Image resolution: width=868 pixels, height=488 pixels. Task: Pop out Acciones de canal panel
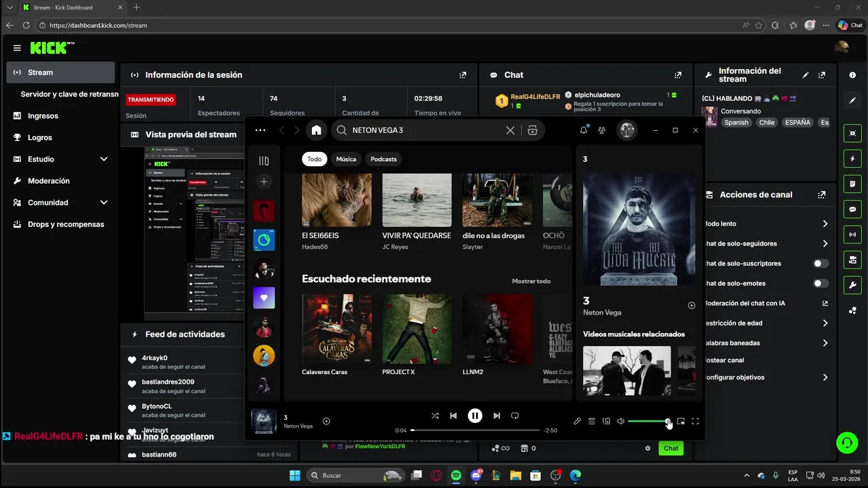[x=822, y=195]
